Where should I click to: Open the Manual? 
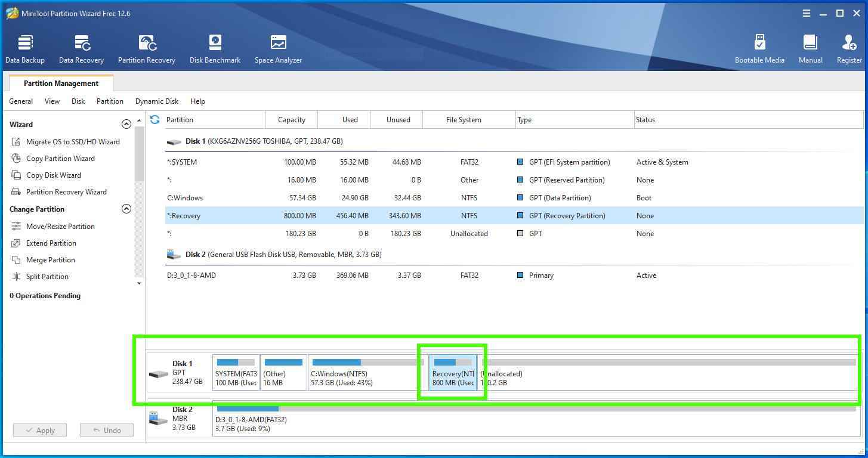pos(810,49)
